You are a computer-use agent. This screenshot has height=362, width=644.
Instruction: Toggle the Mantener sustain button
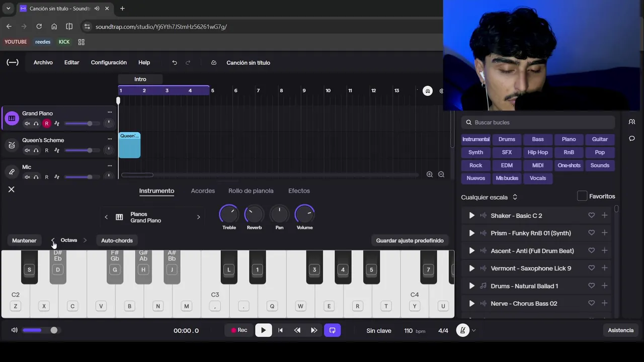(x=24, y=240)
